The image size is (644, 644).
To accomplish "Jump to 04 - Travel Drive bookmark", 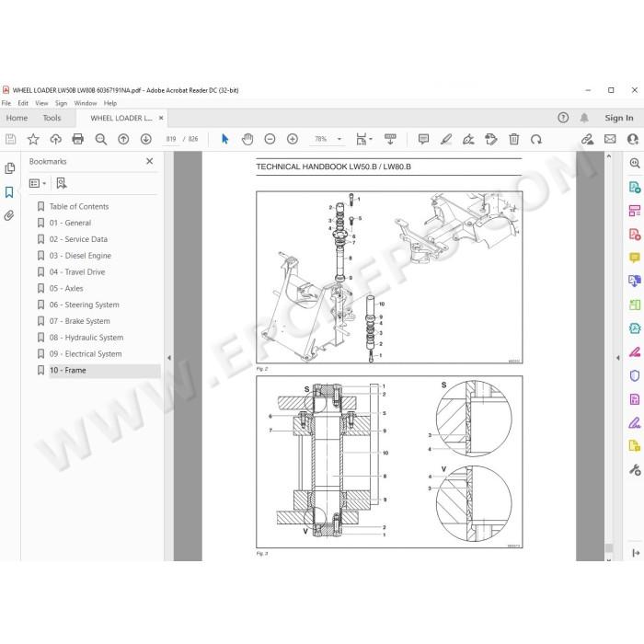I will point(77,272).
